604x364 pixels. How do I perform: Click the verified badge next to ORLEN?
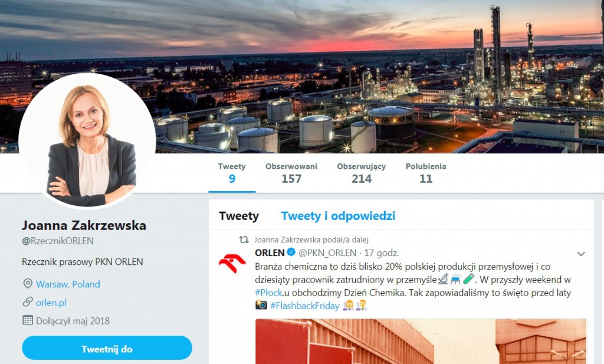tap(291, 252)
